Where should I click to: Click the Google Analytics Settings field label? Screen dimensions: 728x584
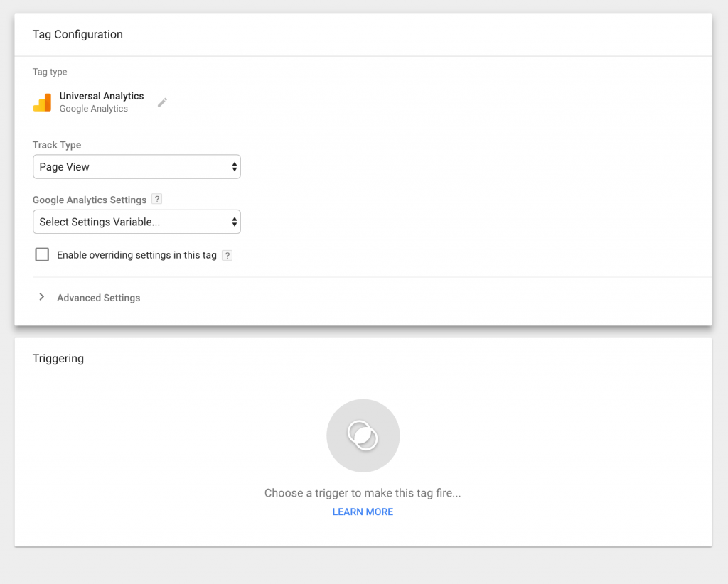pos(90,200)
